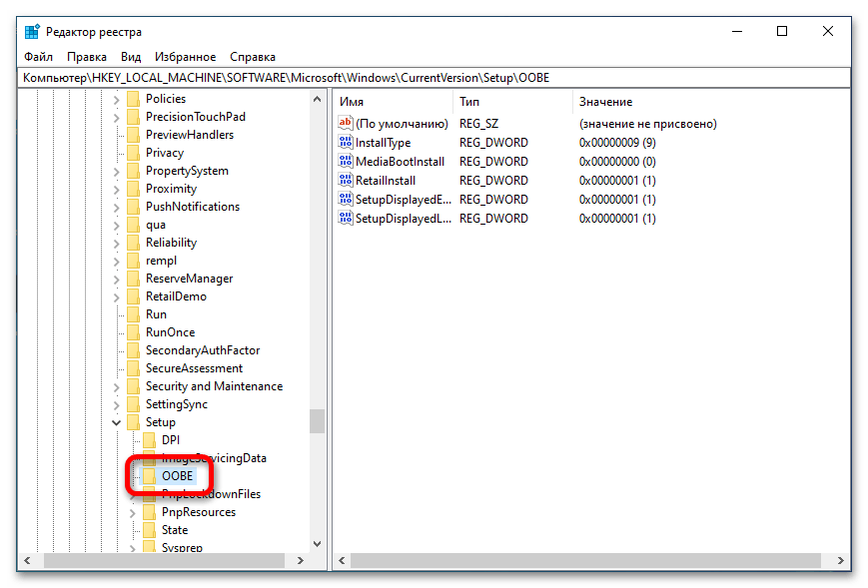Click '(значение не присвоено)' data cell
Screen dimensions: 868x588
pos(647,124)
